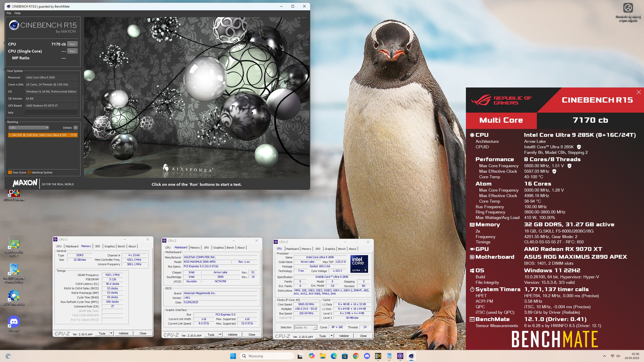Open Tools dropdown arrow in Mainboard CPU-Z window
The height and width of the screenshot is (362, 644).
[x=220, y=335]
